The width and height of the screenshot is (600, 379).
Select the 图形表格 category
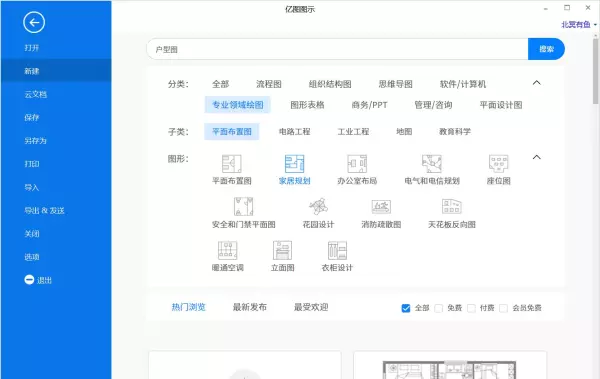coord(307,105)
